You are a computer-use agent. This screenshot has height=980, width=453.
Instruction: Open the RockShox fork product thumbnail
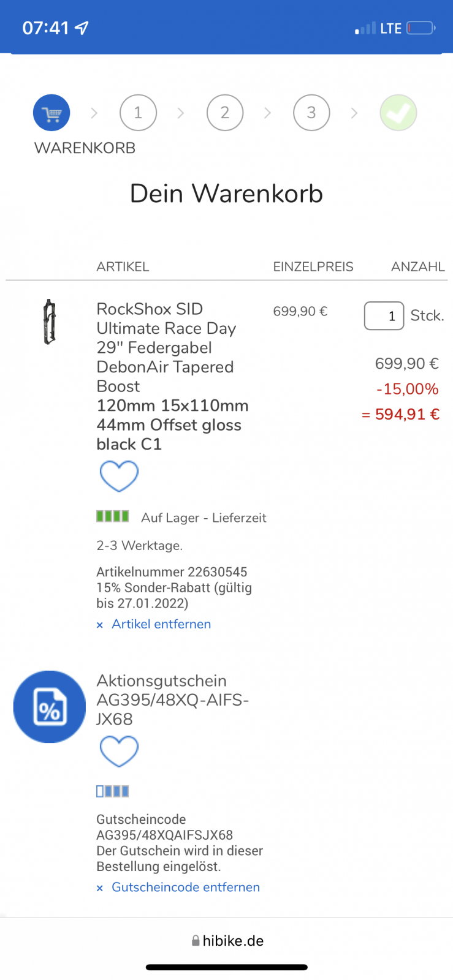coord(50,322)
